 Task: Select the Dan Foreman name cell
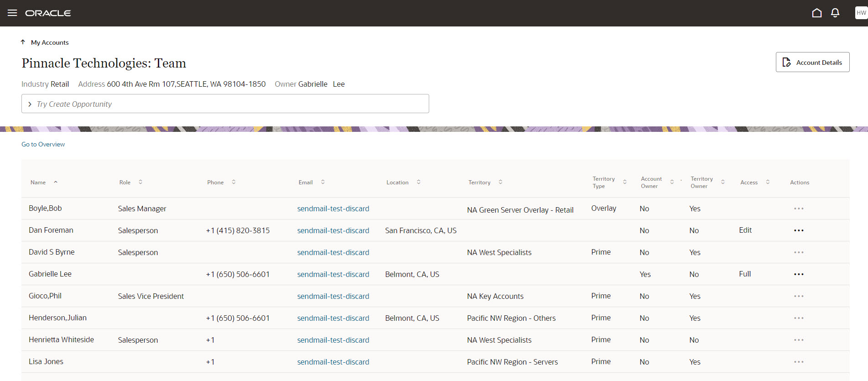coord(51,230)
